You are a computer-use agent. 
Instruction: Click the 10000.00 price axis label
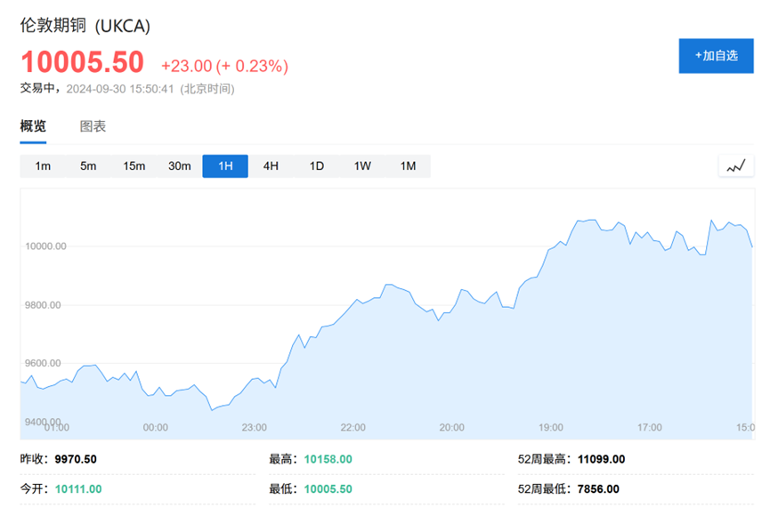pyautogui.click(x=45, y=246)
